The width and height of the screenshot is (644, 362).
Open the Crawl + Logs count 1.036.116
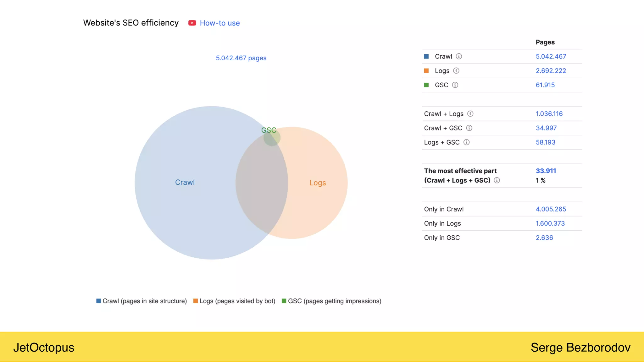click(549, 114)
